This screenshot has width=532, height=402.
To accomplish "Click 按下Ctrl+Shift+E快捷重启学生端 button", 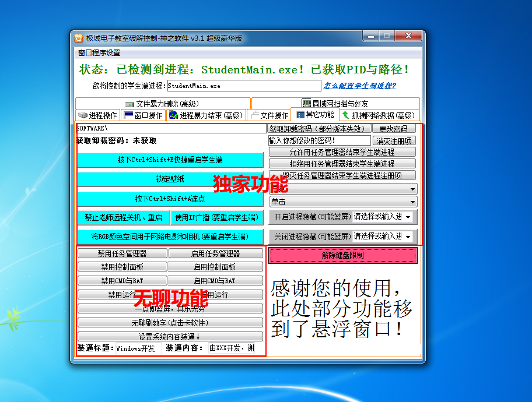I will click(170, 160).
